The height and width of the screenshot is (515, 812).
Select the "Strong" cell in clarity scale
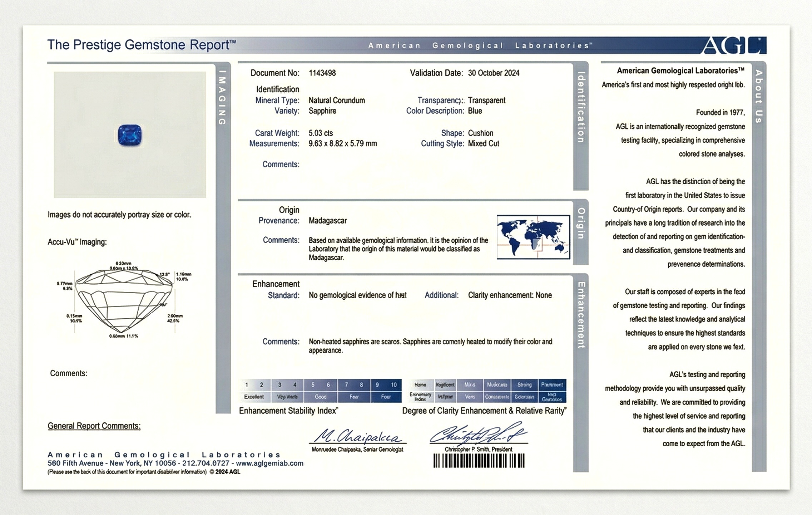click(524, 385)
